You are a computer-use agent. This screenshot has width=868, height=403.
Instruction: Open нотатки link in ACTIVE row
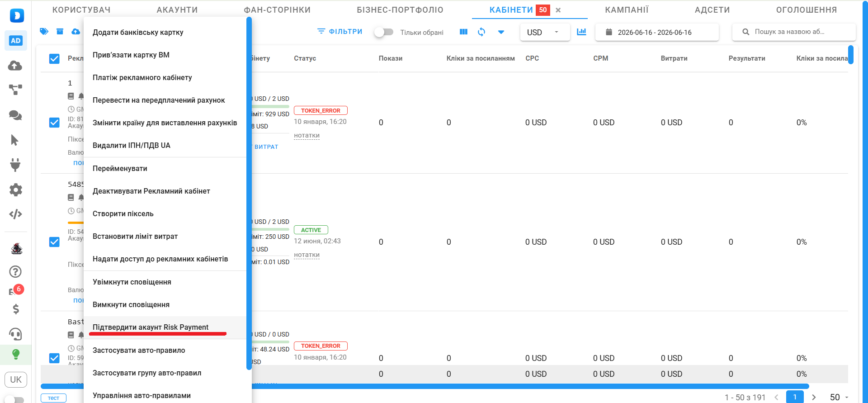[307, 255]
